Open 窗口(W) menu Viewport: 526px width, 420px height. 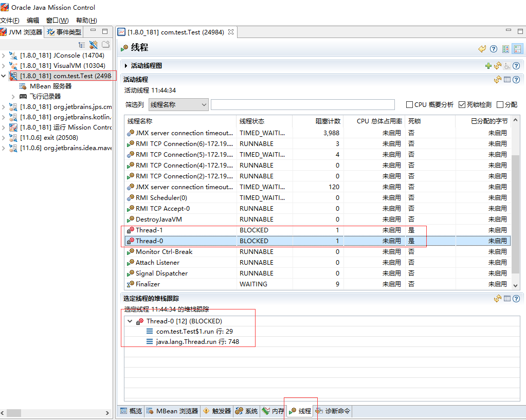(x=58, y=21)
